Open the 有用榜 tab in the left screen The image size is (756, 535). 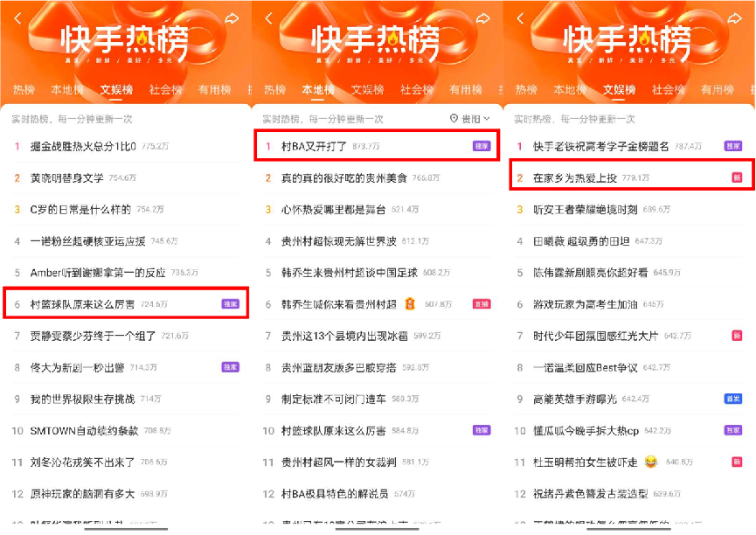pyautogui.click(x=214, y=89)
